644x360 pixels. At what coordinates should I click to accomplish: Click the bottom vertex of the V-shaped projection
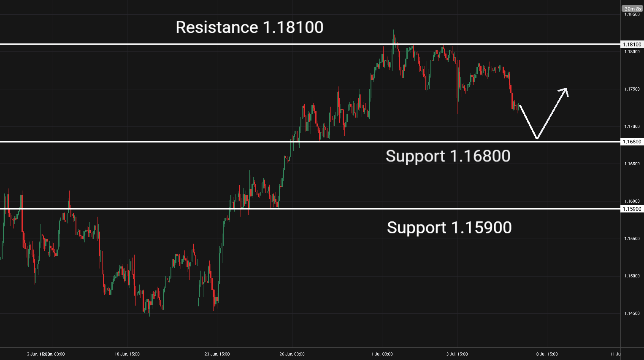537,138
